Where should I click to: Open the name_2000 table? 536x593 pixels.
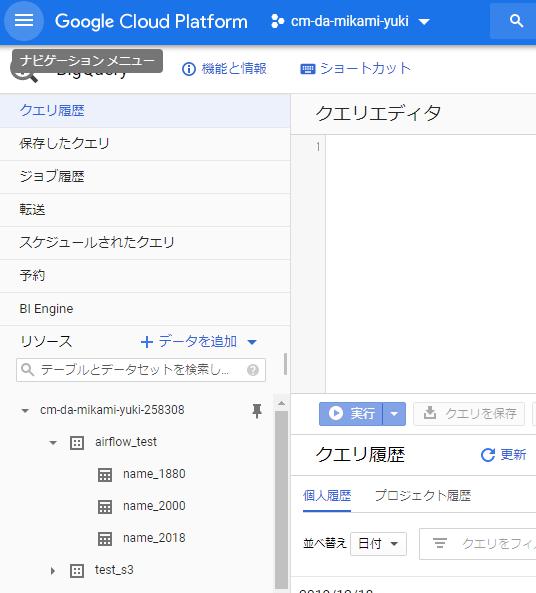click(x=154, y=506)
